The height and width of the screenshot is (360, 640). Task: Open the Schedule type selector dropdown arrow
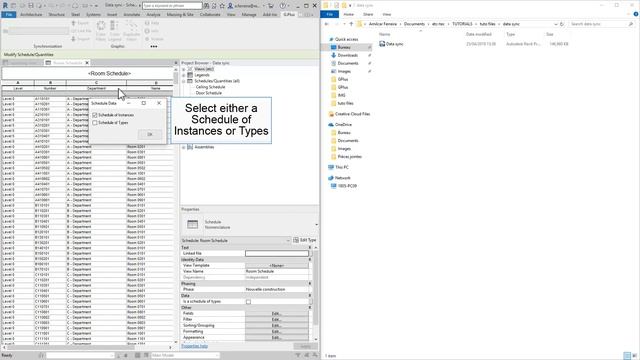[316, 224]
